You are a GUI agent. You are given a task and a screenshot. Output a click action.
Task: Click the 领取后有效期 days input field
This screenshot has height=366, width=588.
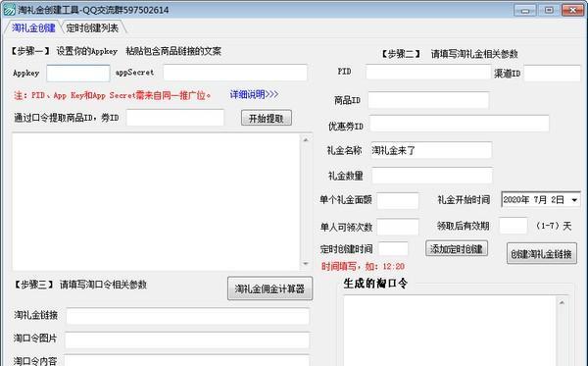[513, 226]
